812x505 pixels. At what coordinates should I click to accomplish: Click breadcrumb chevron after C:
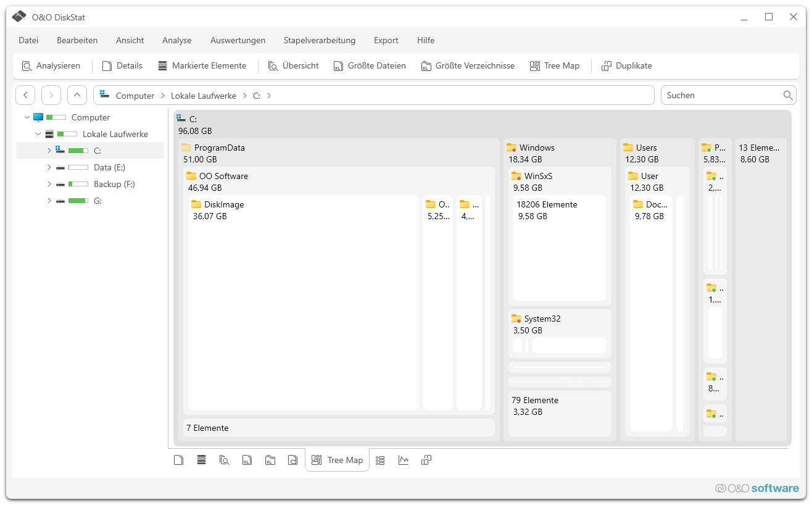(x=269, y=96)
